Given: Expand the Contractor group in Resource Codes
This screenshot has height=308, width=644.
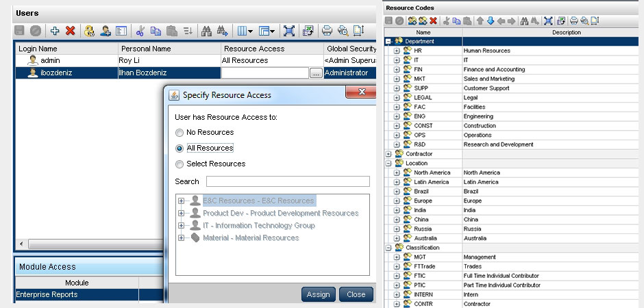Looking at the screenshot, I should pyautogui.click(x=388, y=154).
